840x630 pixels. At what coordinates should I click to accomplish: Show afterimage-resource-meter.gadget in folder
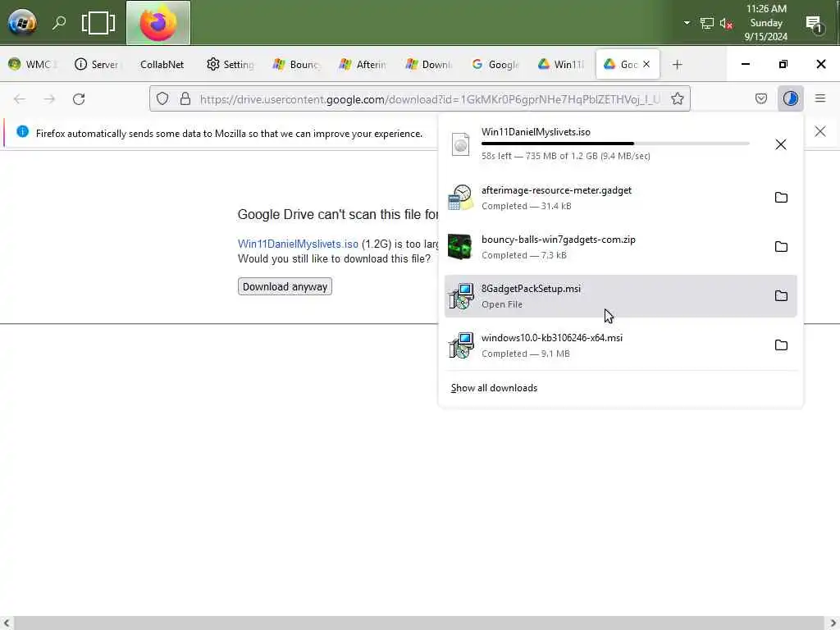point(781,198)
